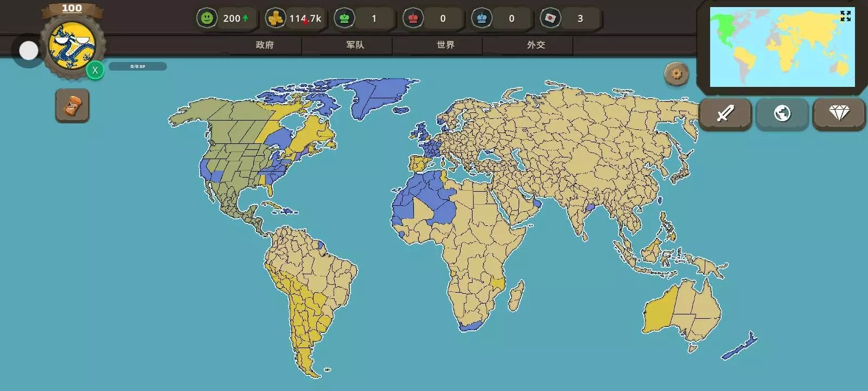Click the gold coins treasury icon

[x=276, y=18]
